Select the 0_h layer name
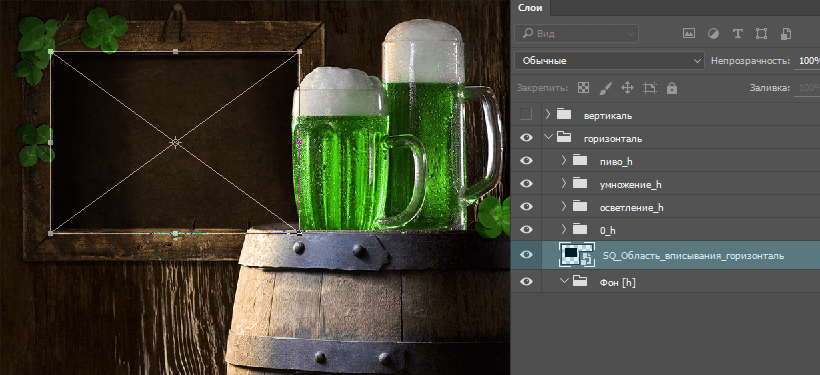The image size is (820, 375). tap(609, 230)
